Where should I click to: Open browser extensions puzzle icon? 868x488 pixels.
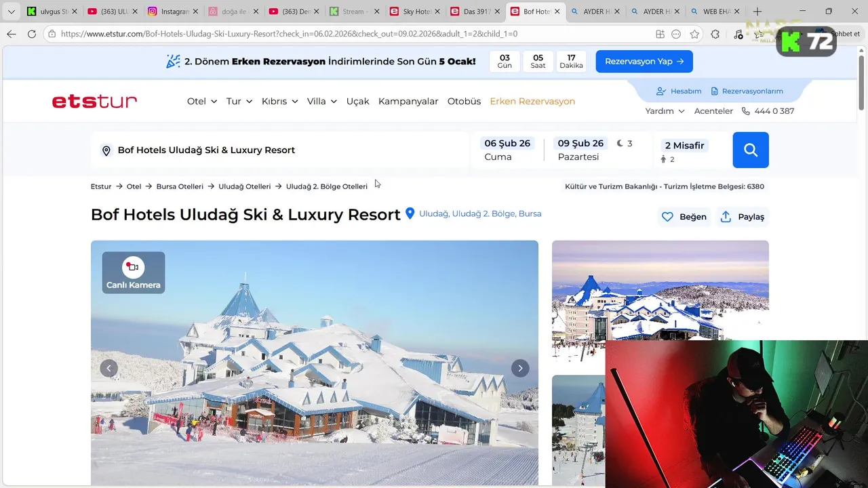(x=715, y=34)
